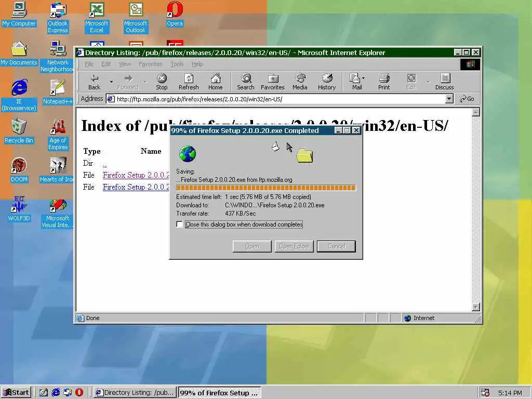532x399 pixels.
Task: Select the Network Neighborhood desktop icon
Action: pos(57,57)
